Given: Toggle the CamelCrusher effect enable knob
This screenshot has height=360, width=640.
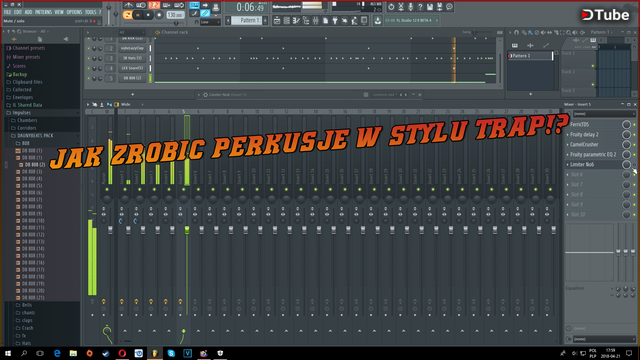Looking at the screenshot, I should [x=626, y=144].
